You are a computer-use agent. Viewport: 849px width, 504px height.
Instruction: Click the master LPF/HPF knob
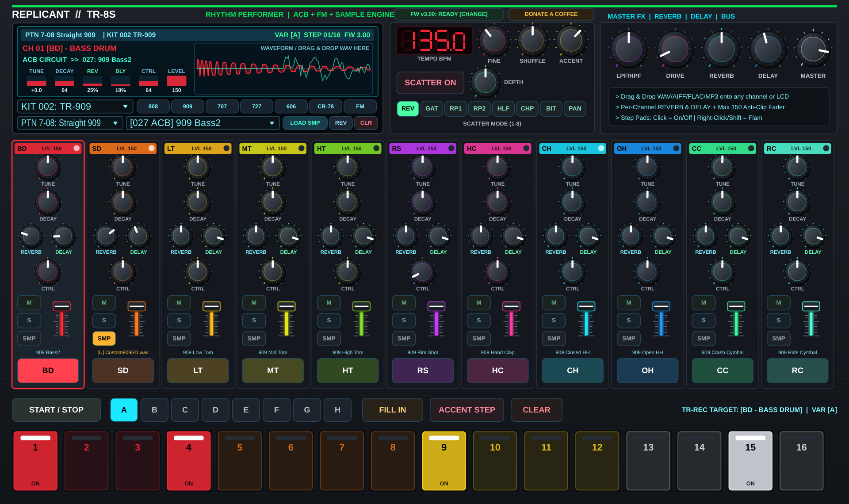(x=628, y=49)
